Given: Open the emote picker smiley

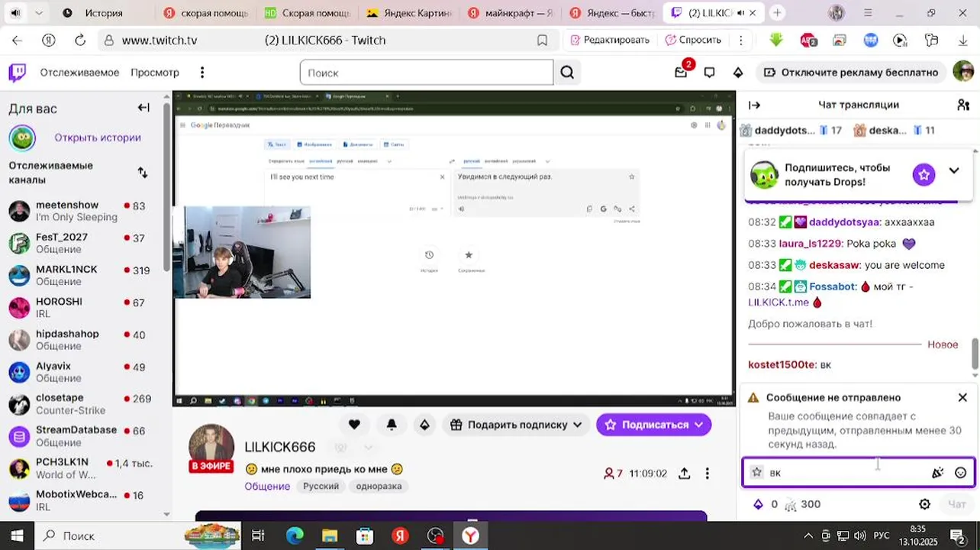Looking at the screenshot, I should coord(960,473).
